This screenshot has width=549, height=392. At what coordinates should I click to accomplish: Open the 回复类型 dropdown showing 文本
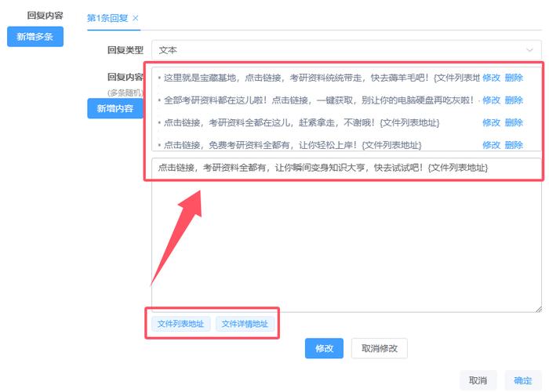click(x=347, y=50)
